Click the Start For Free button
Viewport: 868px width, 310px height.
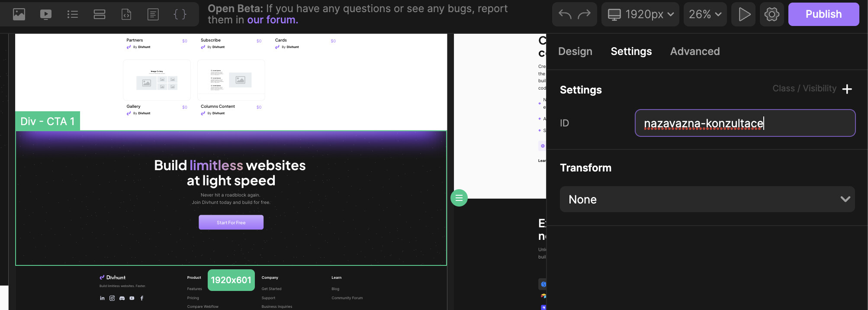coord(231,223)
